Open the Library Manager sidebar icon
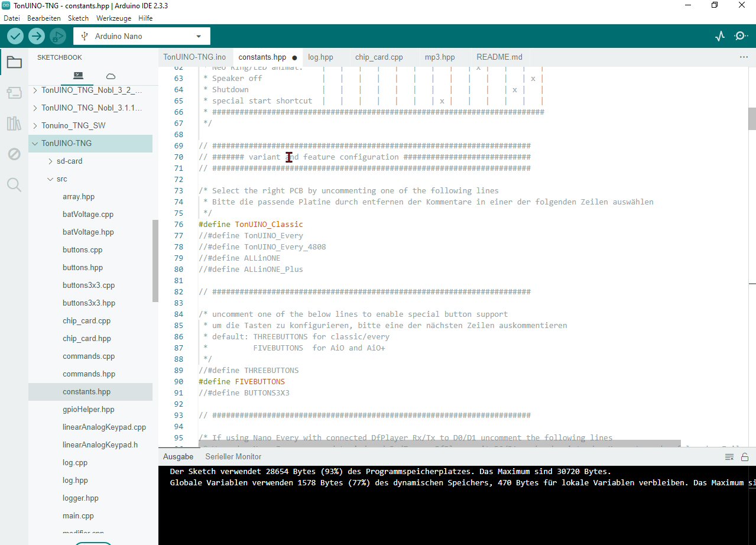The image size is (756, 545). tap(14, 124)
